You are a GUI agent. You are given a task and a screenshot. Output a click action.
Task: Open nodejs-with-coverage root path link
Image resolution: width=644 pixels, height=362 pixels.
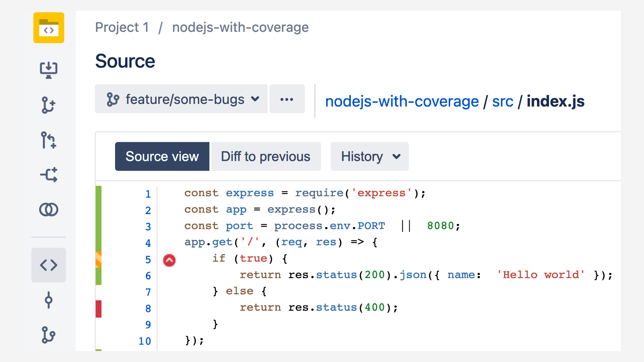point(402,102)
